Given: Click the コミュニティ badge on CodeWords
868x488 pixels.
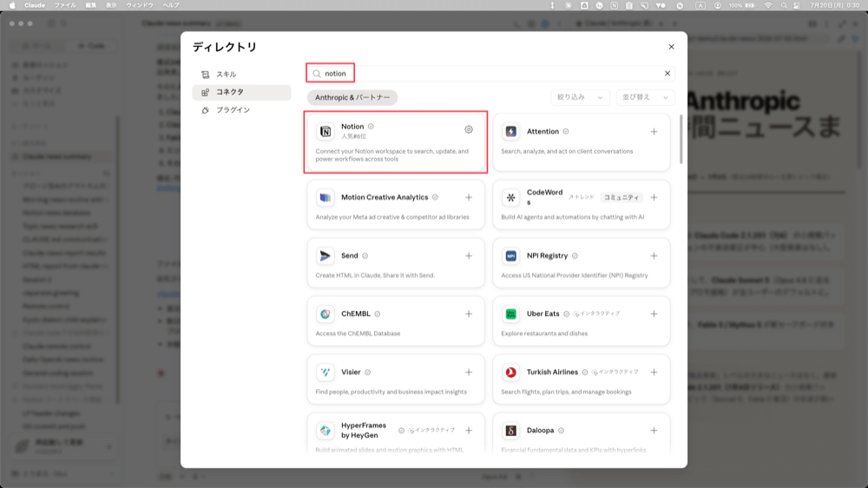Looking at the screenshot, I should [x=621, y=198].
